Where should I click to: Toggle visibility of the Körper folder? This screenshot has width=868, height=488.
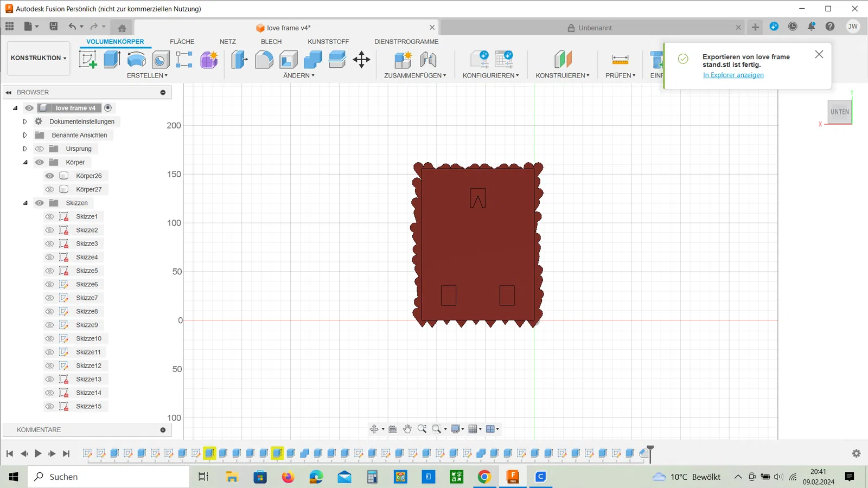[40, 162]
